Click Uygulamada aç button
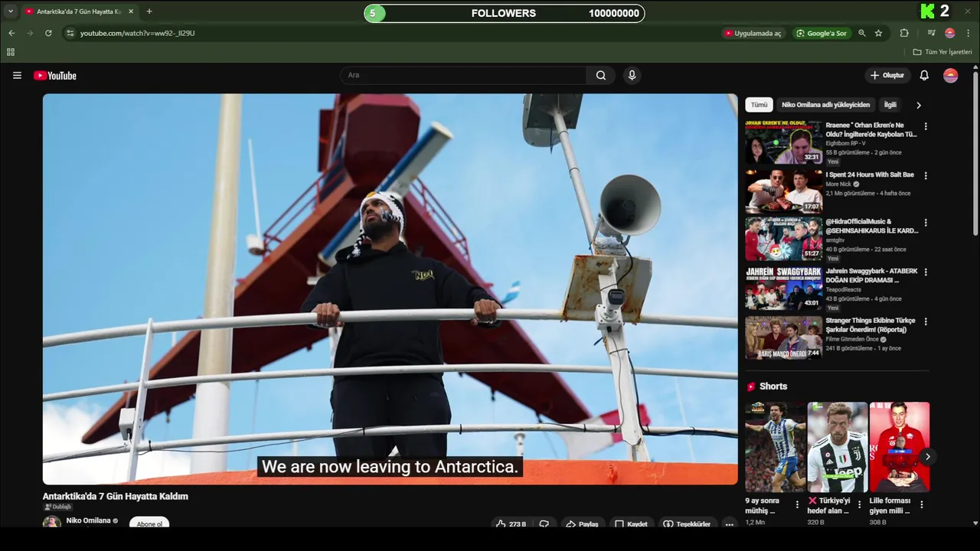Viewport: 980px width, 551px height. (x=753, y=33)
